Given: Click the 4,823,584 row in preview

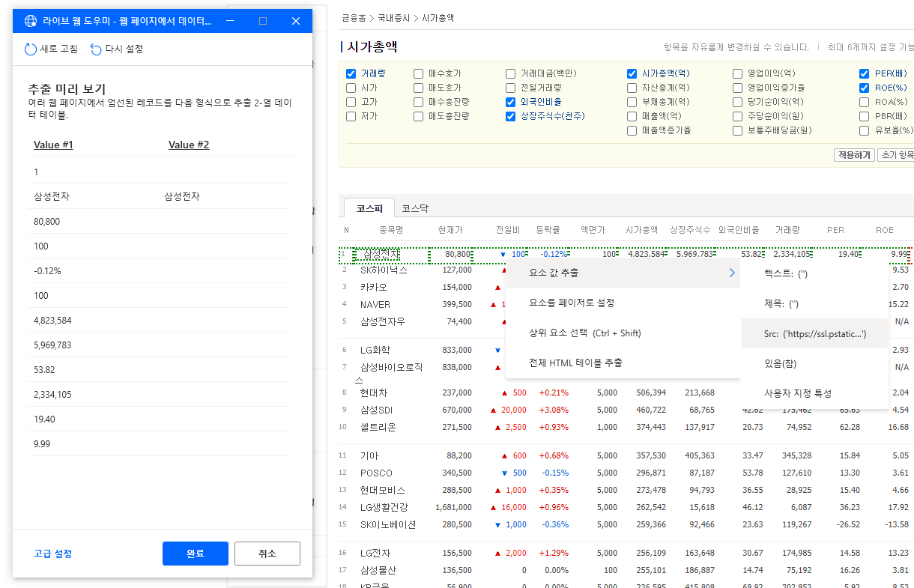Looking at the screenshot, I should pyautogui.click(x=157, y=321).
